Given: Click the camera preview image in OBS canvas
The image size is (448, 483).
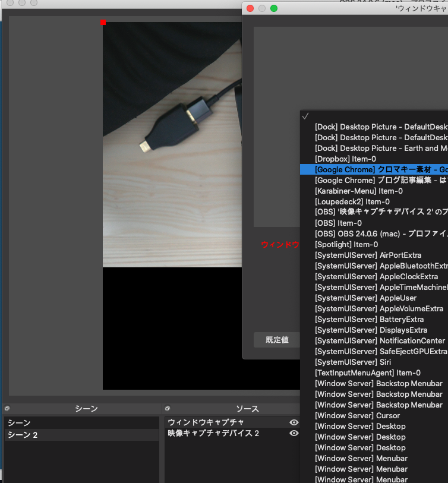Looking at the screenshot, I should [172, 144].
